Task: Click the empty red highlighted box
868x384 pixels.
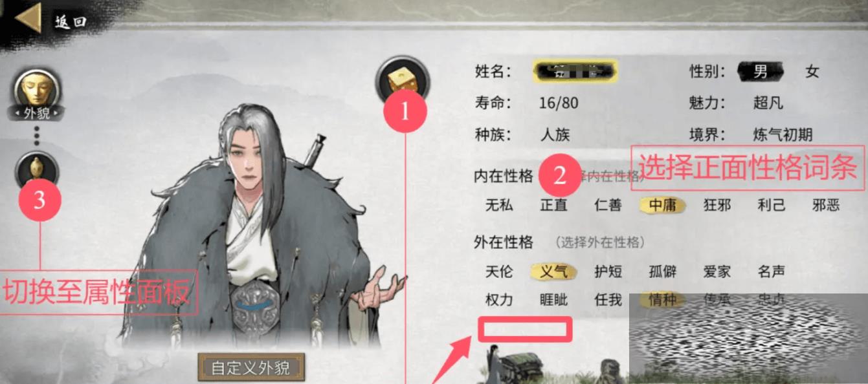Action: [526, 328]
